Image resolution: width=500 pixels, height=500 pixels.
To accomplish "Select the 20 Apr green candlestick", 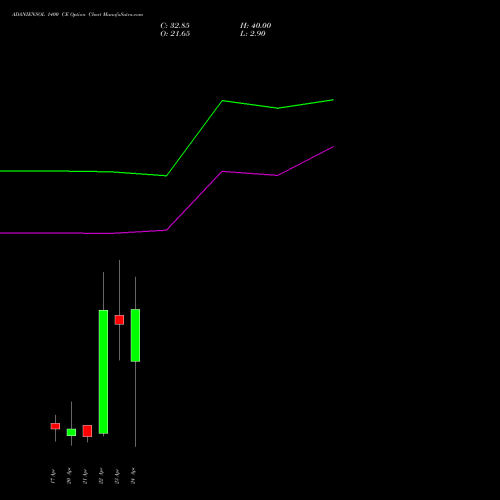I will coord(71,432).
